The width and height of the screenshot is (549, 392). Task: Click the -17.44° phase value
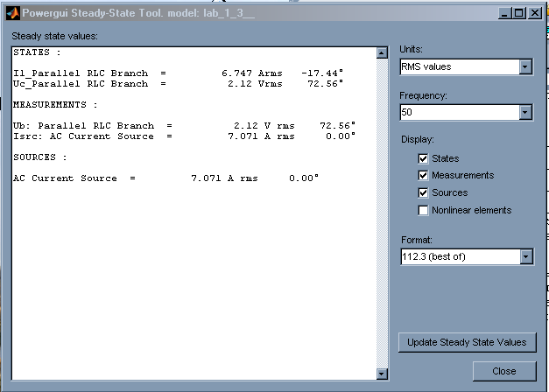tap(322, 73)
